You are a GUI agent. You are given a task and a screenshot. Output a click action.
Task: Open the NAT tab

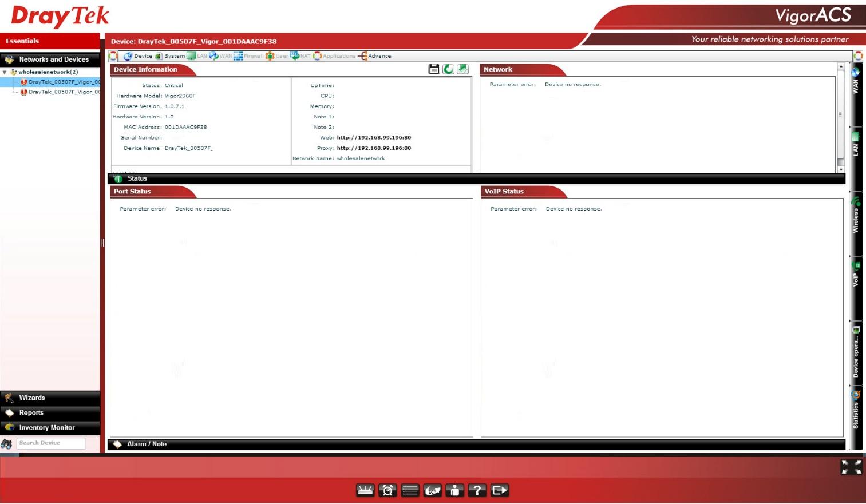(x=300, y=56)
